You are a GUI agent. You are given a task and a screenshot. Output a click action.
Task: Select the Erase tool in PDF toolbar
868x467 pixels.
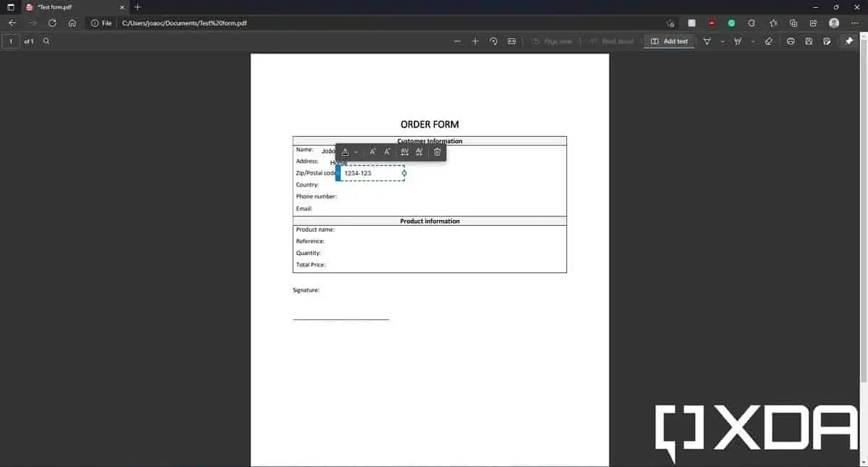768,41
